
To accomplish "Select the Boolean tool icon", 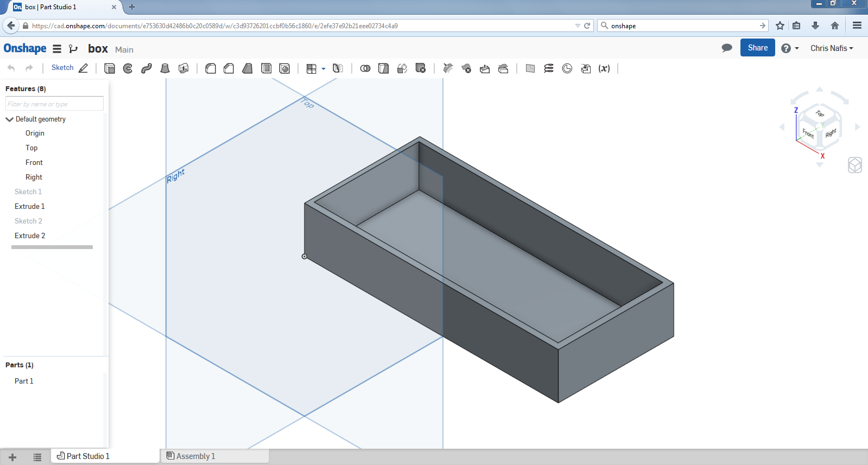I will [x=365, y=68].
